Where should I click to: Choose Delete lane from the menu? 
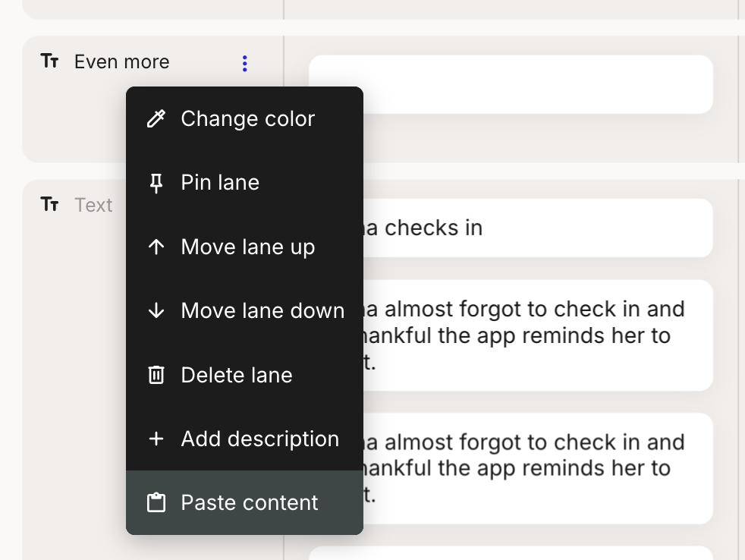tap(245, 375)
